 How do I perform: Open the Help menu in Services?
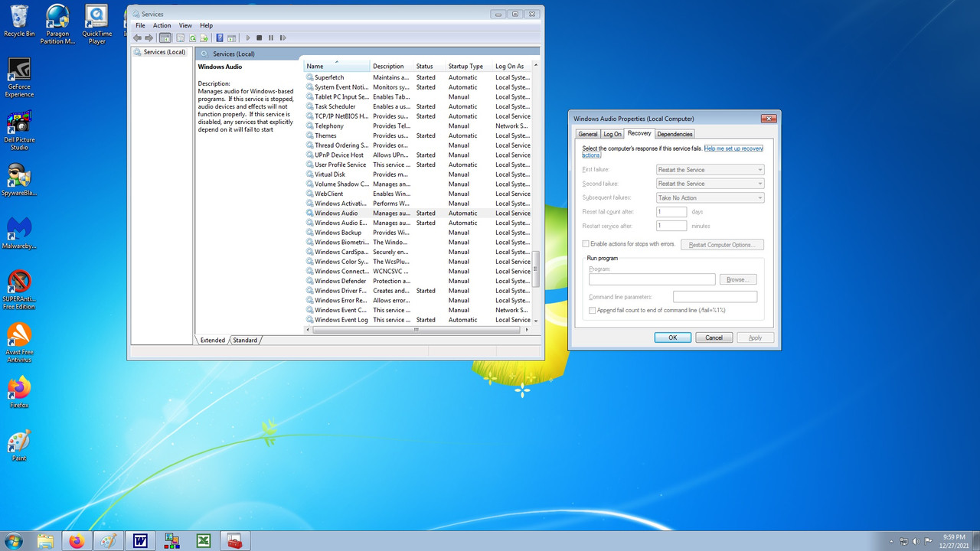pos(207,25)
